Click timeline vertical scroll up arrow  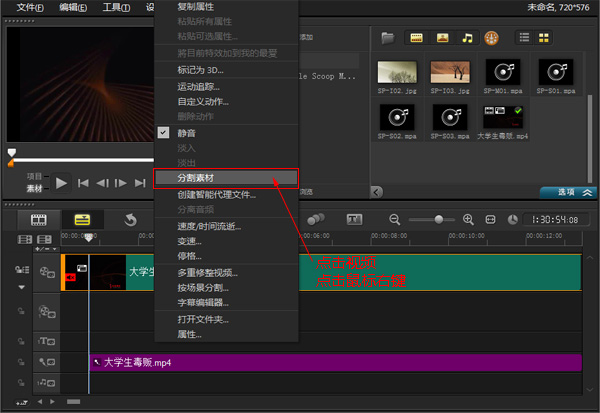pos(590,258)
